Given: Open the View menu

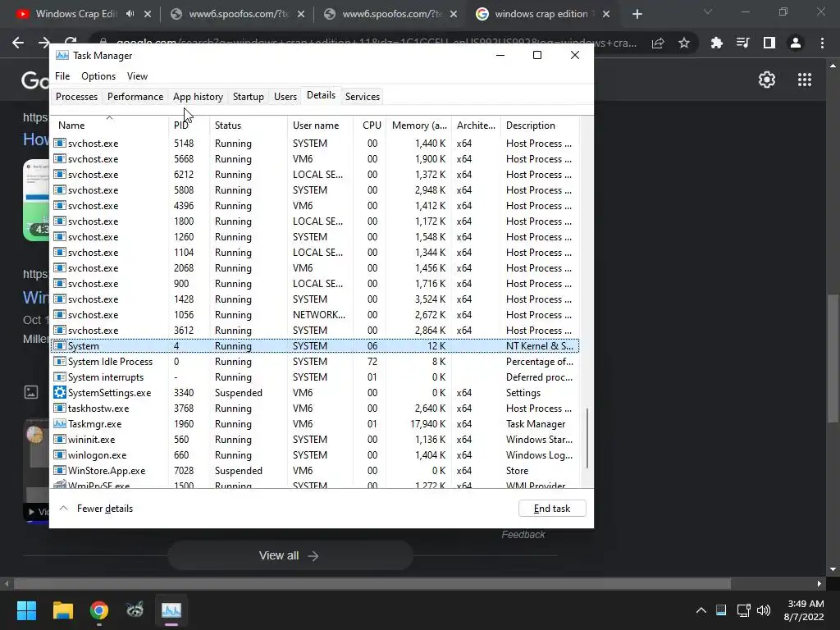Looking at the screenshot, I should click(137, 76).
